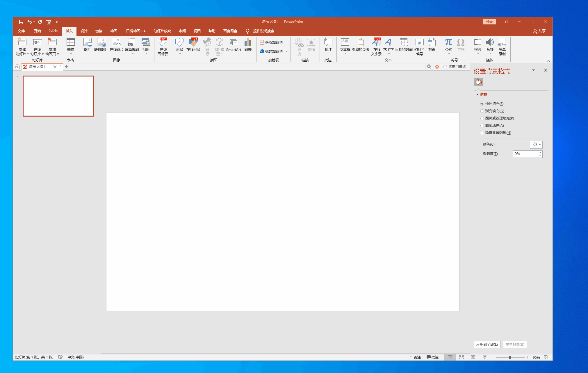The width and height of the screenshot is (588, 373).
Task: Switch to the iSlide tab
Action: (x=53, y=31)
